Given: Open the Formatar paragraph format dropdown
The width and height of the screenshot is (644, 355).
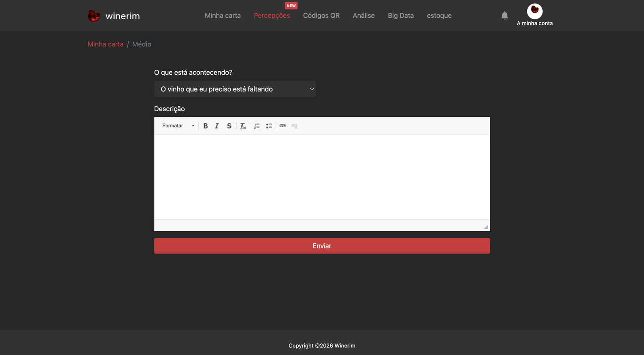Looking at the screenshot, I should [178, 126].
